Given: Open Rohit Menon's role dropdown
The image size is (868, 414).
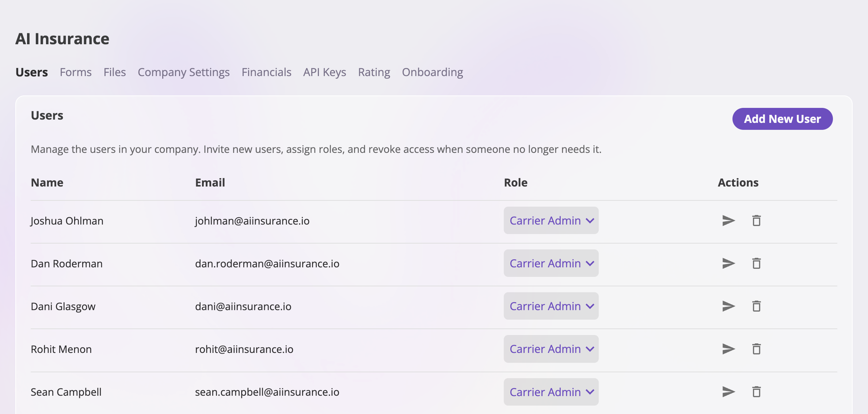Looking at the screenshot, I should coord(551,349).
